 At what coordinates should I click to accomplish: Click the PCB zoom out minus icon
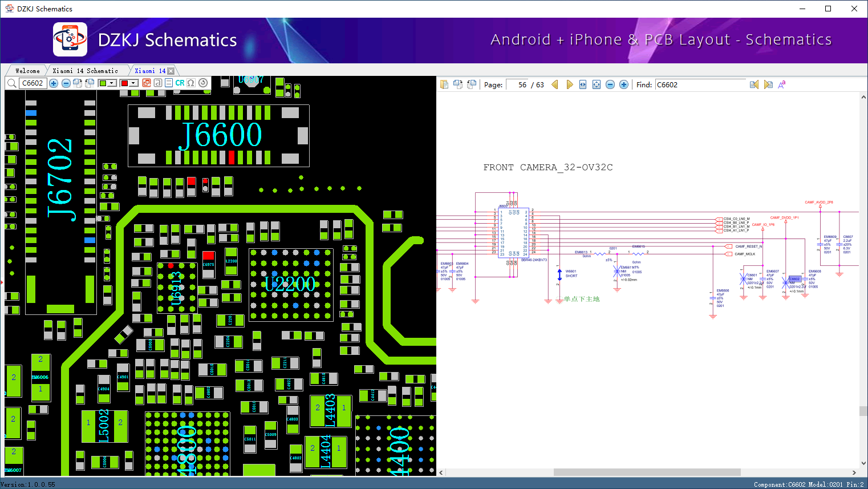(x=66, y=83)
